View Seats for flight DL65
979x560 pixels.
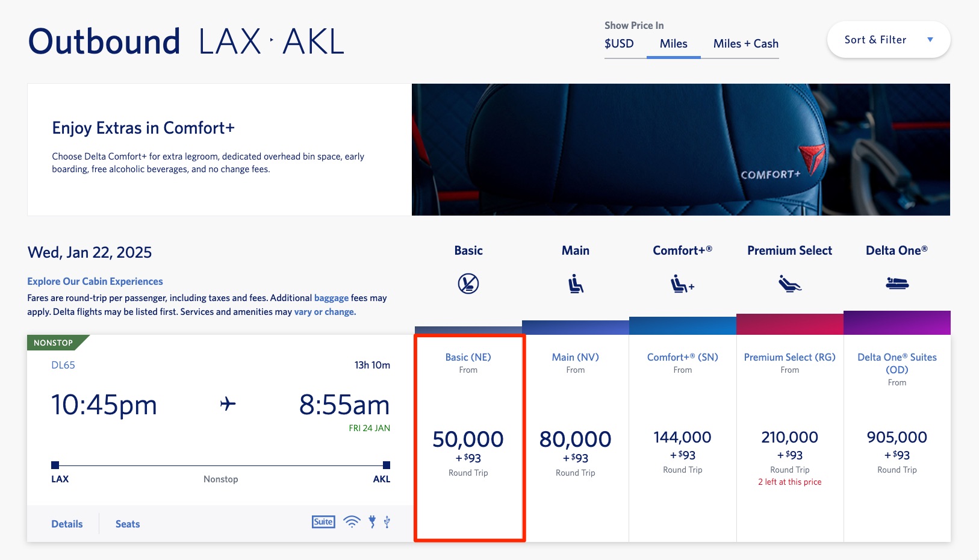[128, 523]
